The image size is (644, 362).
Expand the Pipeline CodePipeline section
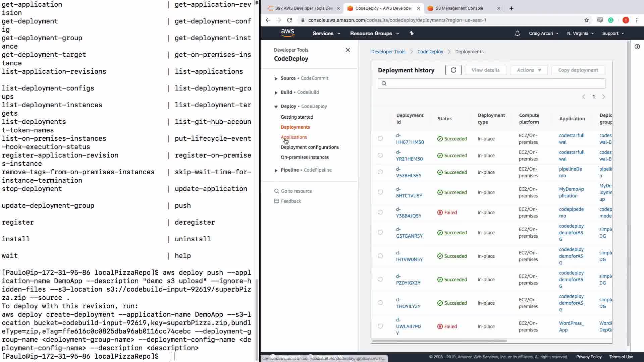pos(276,170)
